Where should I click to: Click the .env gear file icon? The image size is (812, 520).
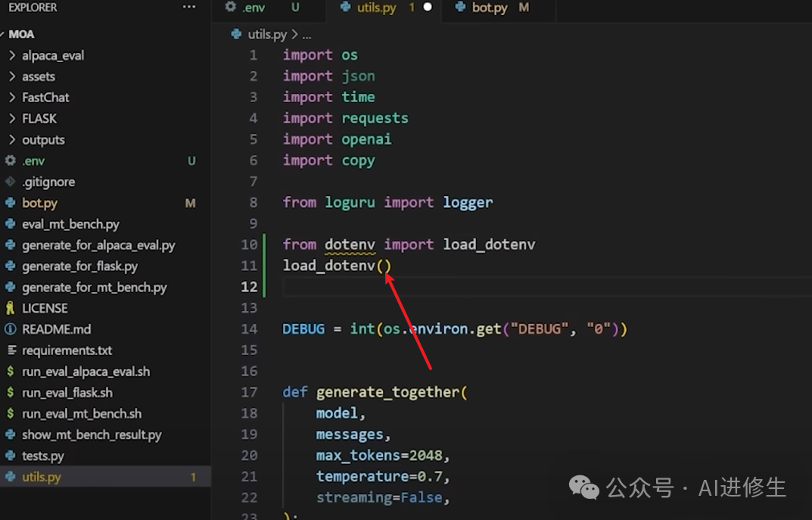pos(11,160)
